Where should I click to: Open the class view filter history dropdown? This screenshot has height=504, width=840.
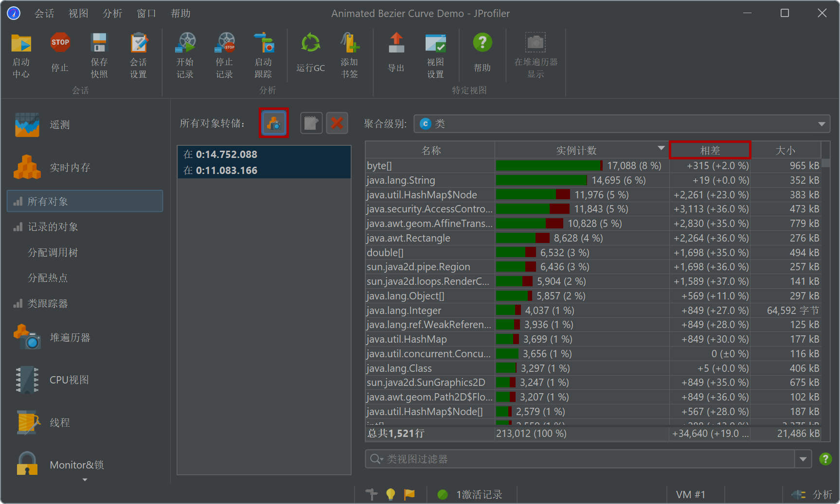pyautogui.click(x=803, y=459)
